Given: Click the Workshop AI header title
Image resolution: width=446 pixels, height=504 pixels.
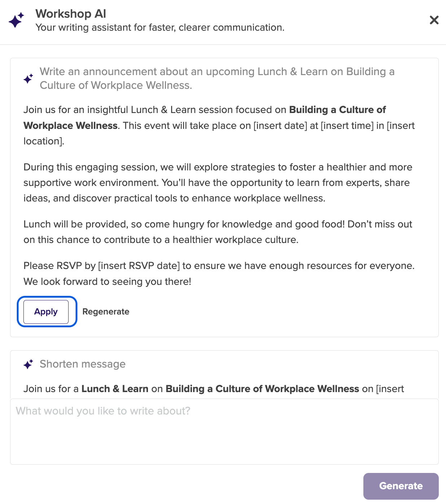Looking at the screenshot, I should coord(71,13).
